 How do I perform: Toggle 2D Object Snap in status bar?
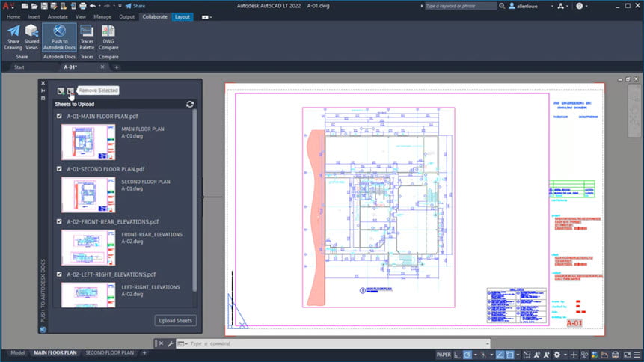[x=509, y=355]
